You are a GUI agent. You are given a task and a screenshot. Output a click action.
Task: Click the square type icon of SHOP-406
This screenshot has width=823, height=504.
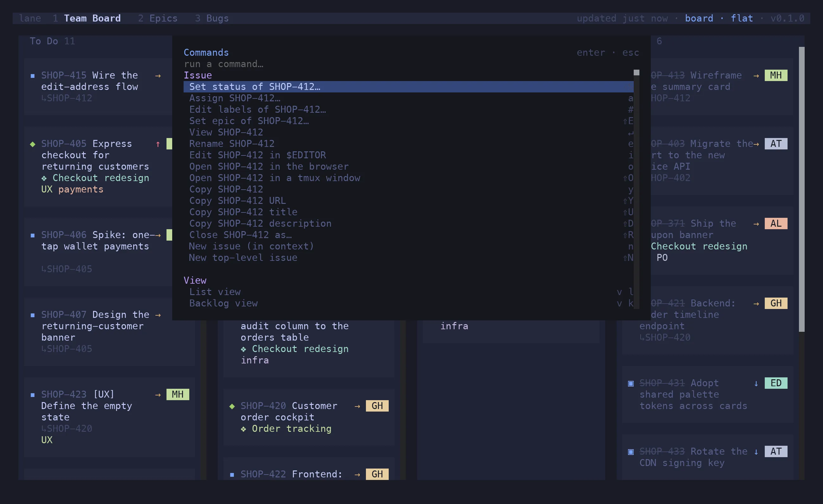[x=32, y=235]
